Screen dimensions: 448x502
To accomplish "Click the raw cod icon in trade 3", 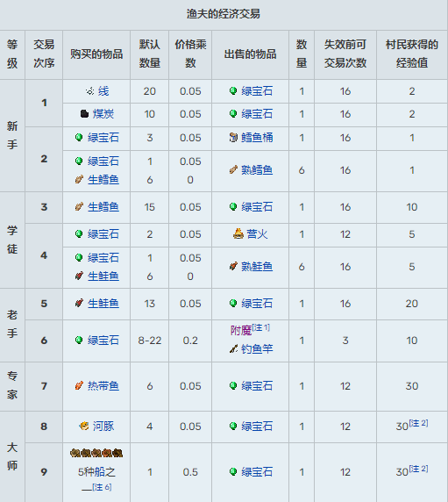I will point(79,207).
